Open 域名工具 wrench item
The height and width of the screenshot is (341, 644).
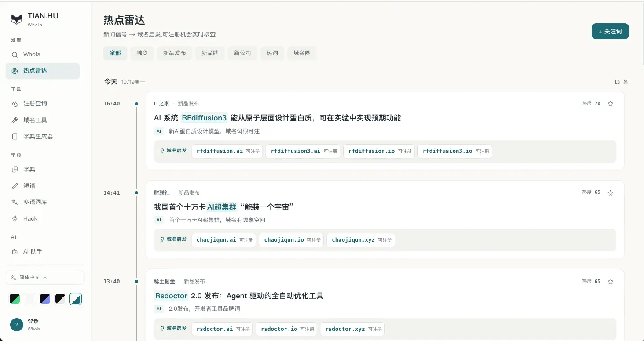[x=43, y=120]
